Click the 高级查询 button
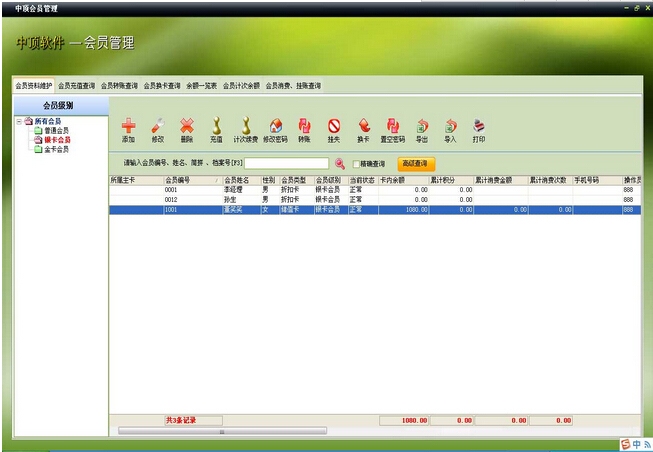 pos(416,164)
